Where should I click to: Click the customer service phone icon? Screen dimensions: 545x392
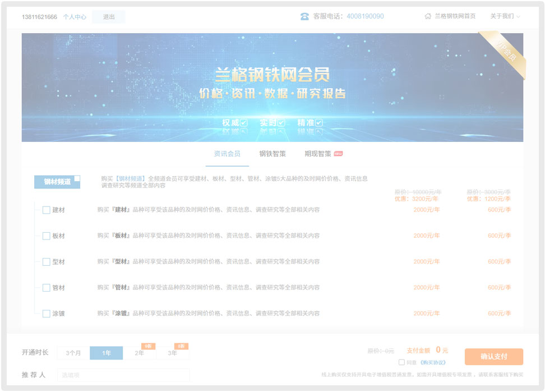pyautogui.click(x=304, y=16)
